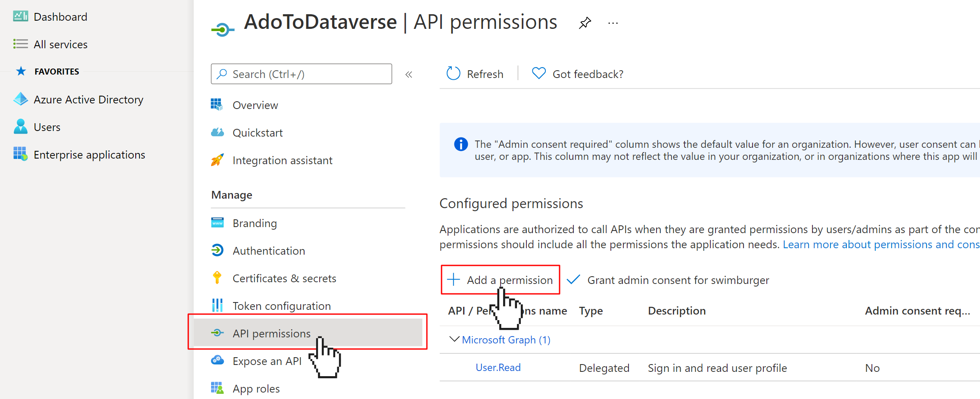Open the Microsoft Graph (1) link
Image resolution: width=980 pixels, height=399 pixels.
pyautogui.click(x=506, y=340)
